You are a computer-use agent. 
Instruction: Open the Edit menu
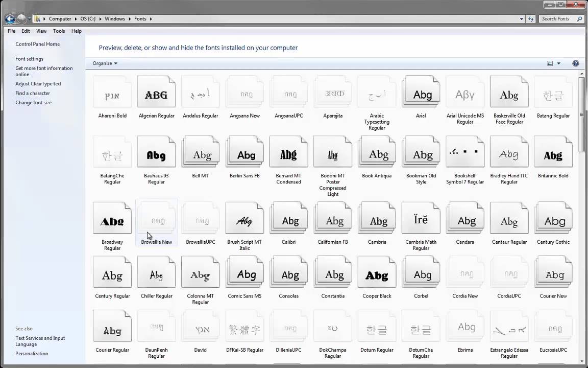pyautogui.click(x=26, y=31)
